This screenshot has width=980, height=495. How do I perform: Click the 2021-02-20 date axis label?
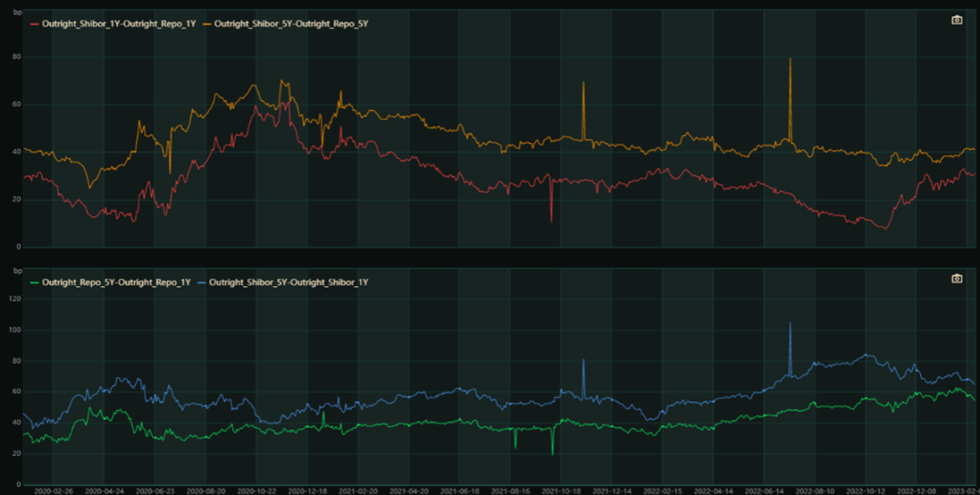pos(358,491)
